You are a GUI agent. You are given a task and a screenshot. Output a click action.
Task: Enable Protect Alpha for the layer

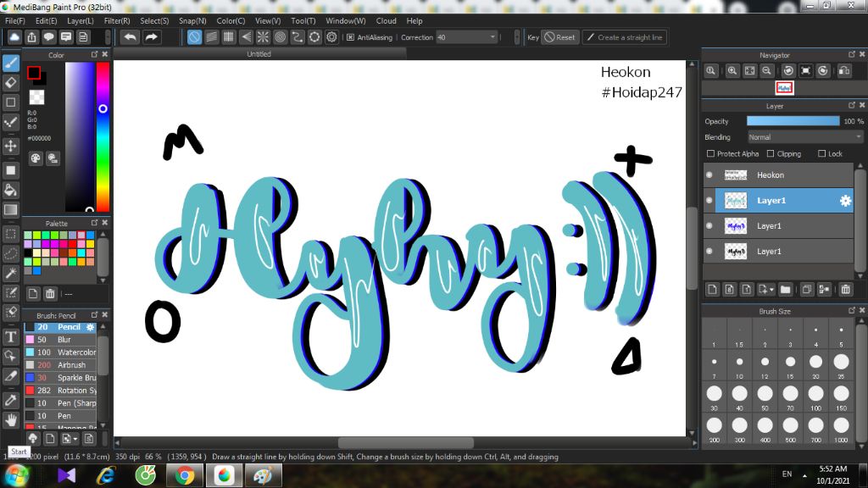(x=709, y=153)
